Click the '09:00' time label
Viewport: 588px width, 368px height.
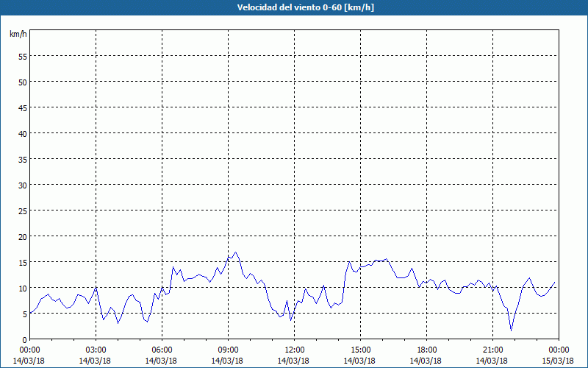[228, 350]
